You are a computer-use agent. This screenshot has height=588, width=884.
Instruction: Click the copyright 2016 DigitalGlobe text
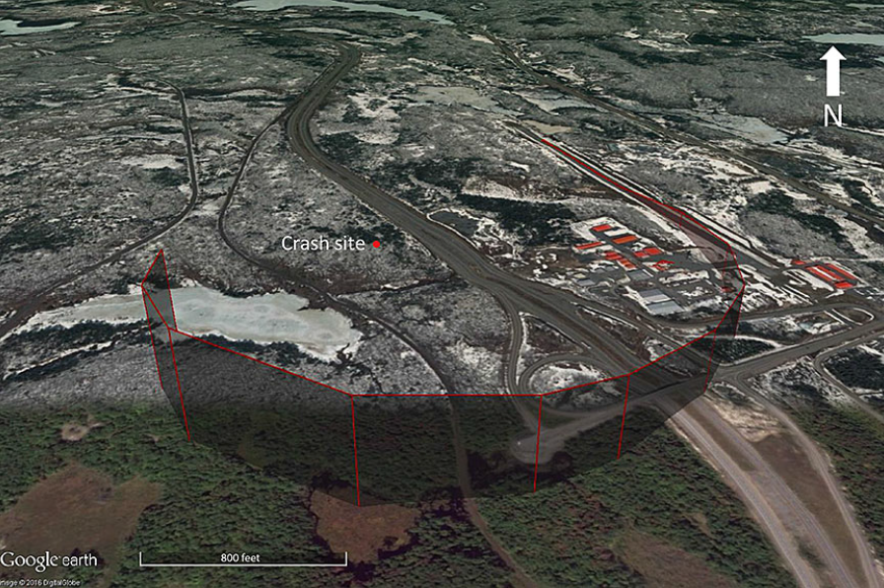pos(39,582)
